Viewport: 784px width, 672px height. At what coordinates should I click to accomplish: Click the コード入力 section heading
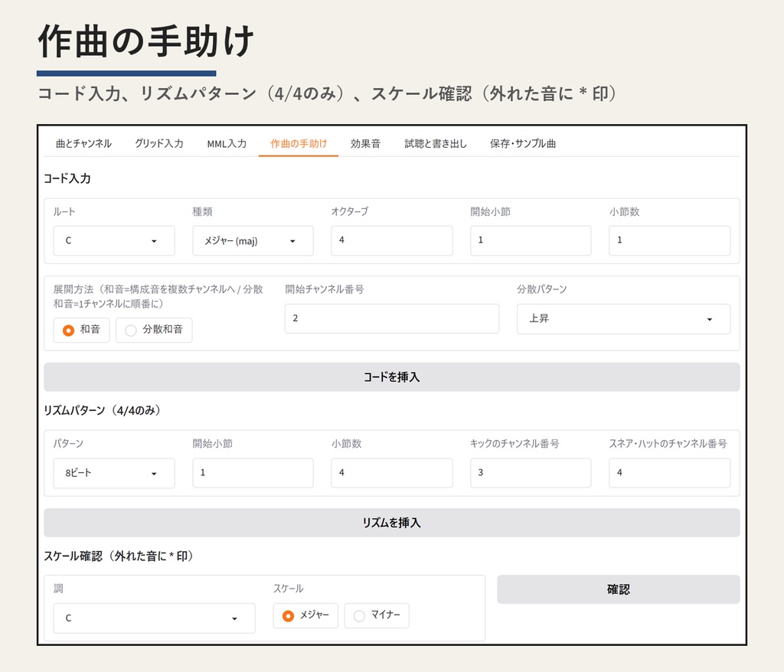[67, 178]
